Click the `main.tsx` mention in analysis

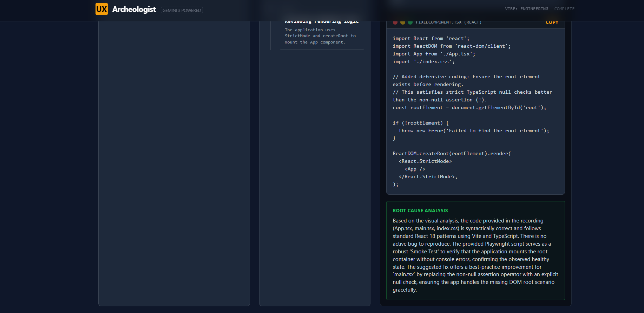404,274
